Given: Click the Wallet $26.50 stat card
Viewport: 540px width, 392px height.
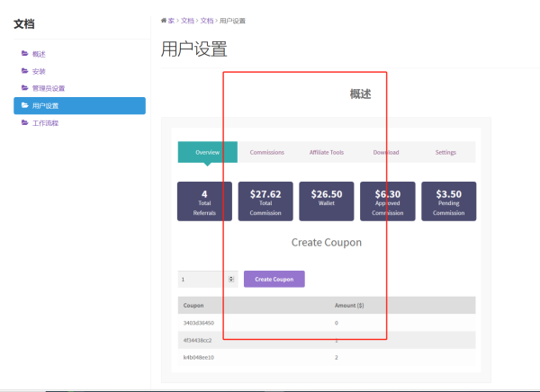Looking at the screenshot, I should pos(326,201).
